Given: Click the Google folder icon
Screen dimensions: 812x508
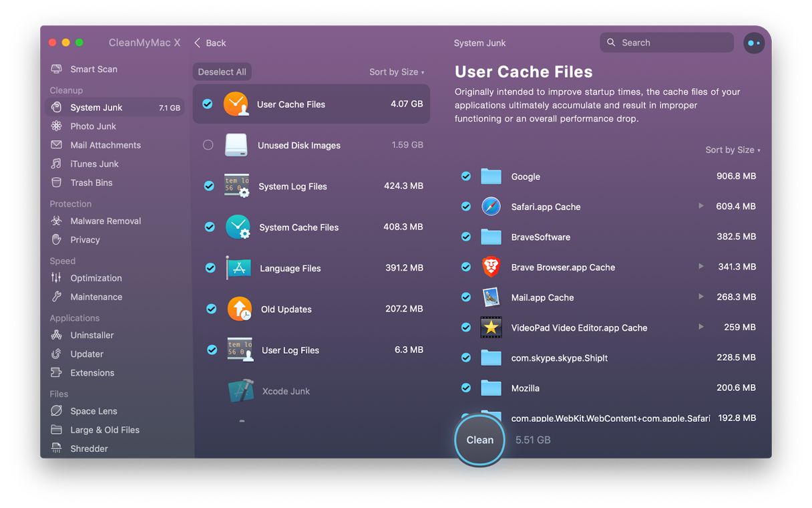Looking at the screenshot, I should tap(491, 176).
